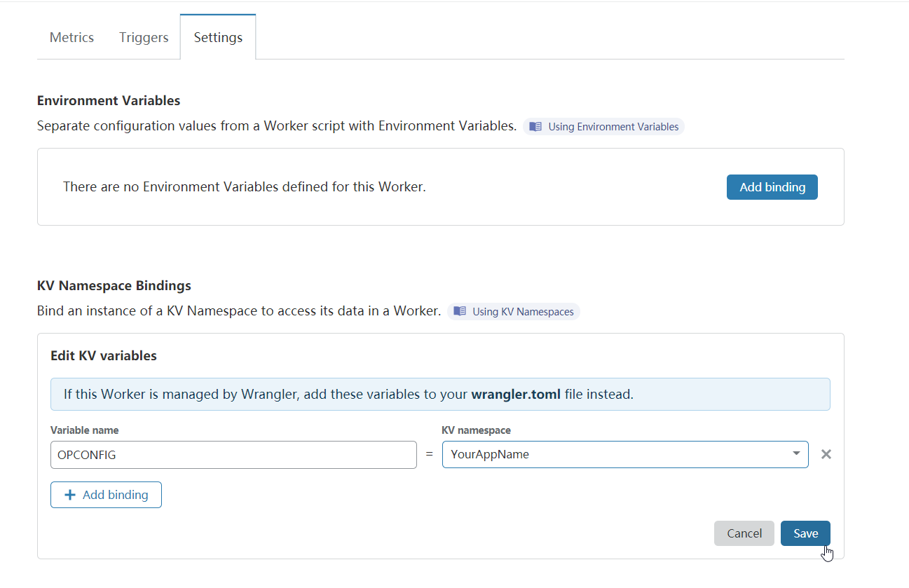
Task: Cancel editing KV variables
Action: (744, 533)
